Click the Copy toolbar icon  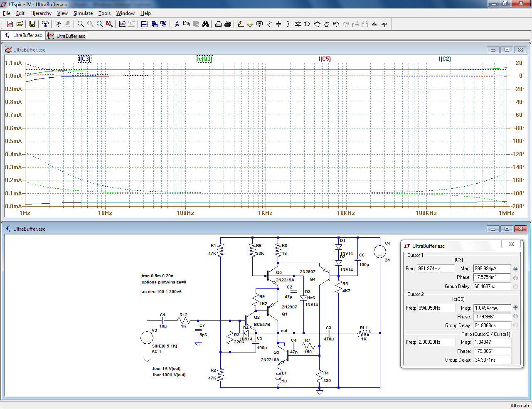tap(186, 24)
